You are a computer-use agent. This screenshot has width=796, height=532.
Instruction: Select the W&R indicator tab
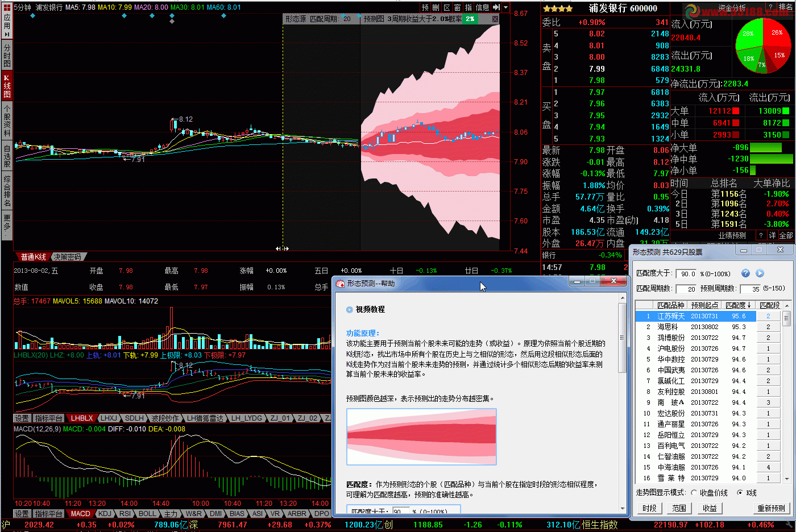pos(194,513)
